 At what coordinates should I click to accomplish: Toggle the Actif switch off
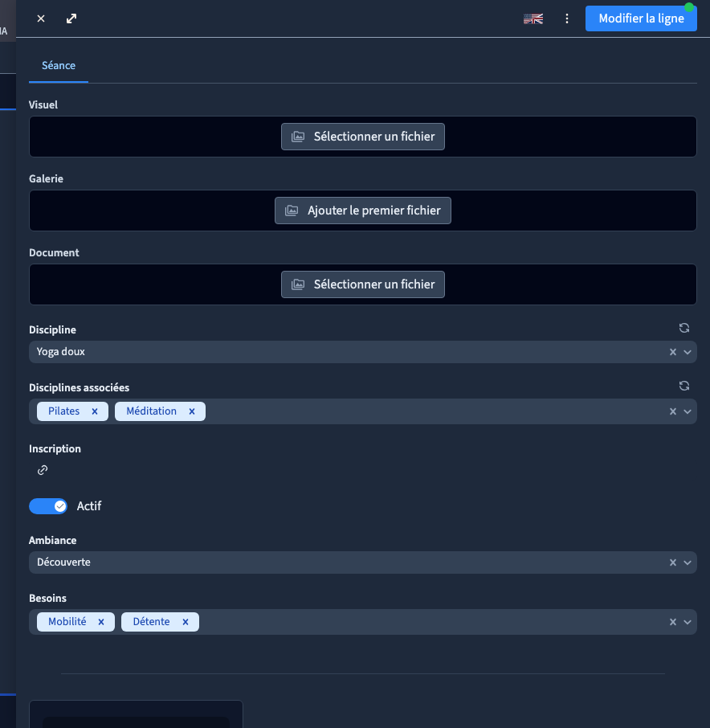tap(48, 506)
